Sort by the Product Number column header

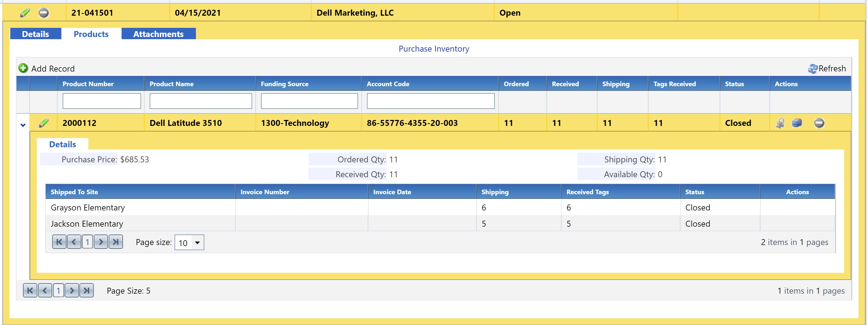(x=88, y=84)
